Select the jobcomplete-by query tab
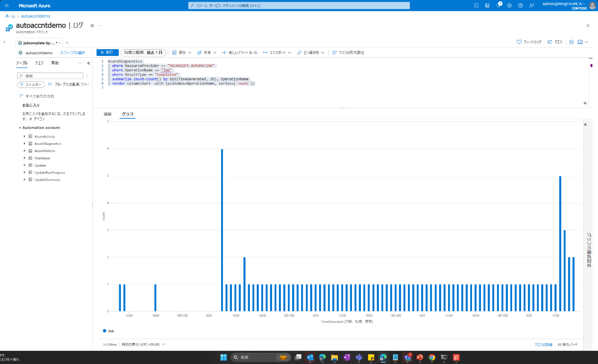Image resolution: width=598 pixels, height=364 pixels. (x=39, y=43)
